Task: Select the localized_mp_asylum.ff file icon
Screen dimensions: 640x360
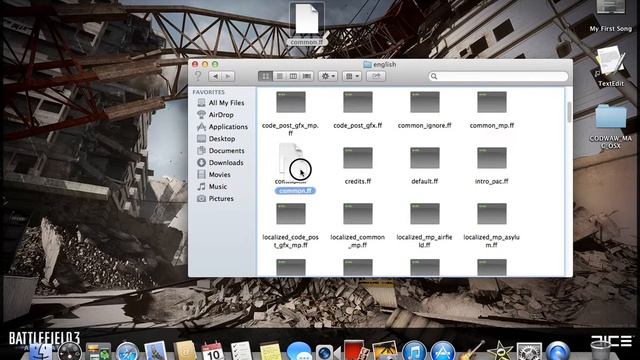Action: [491, 213]
